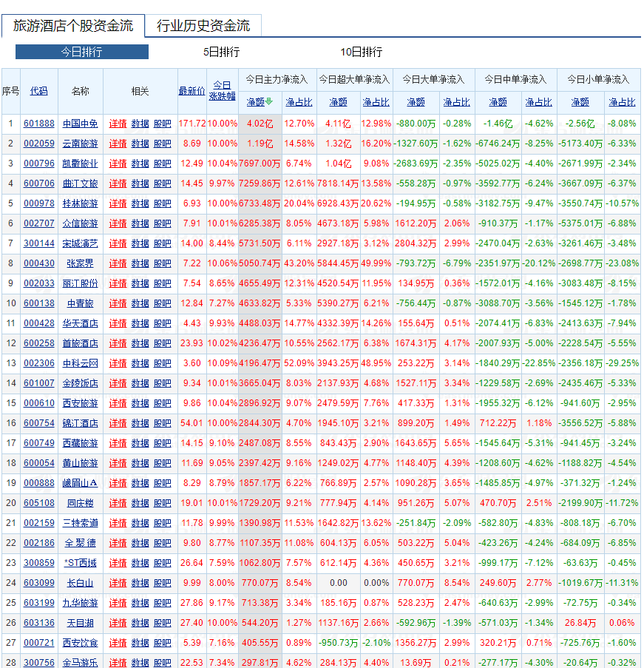Sort by 净额 under 今日小单净流入
Image resolution: width=644 pixels, height=668 pixels.
580,102
